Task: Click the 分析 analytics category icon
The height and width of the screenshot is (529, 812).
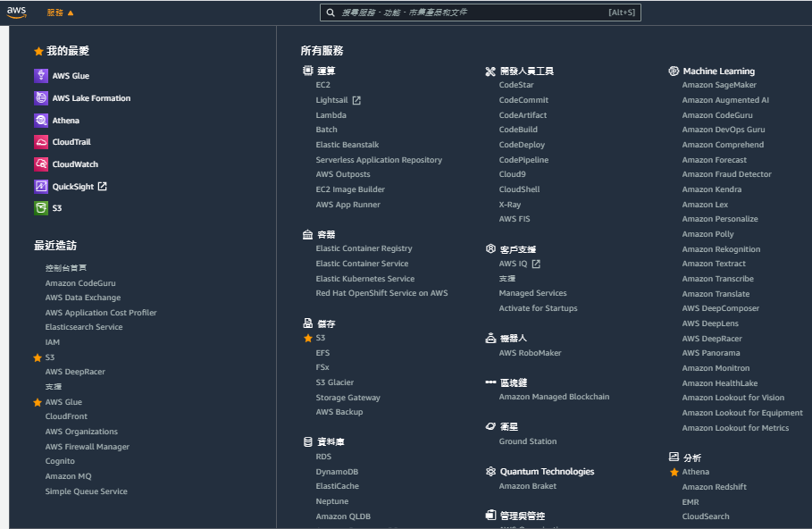Action: tap(674, 457)
